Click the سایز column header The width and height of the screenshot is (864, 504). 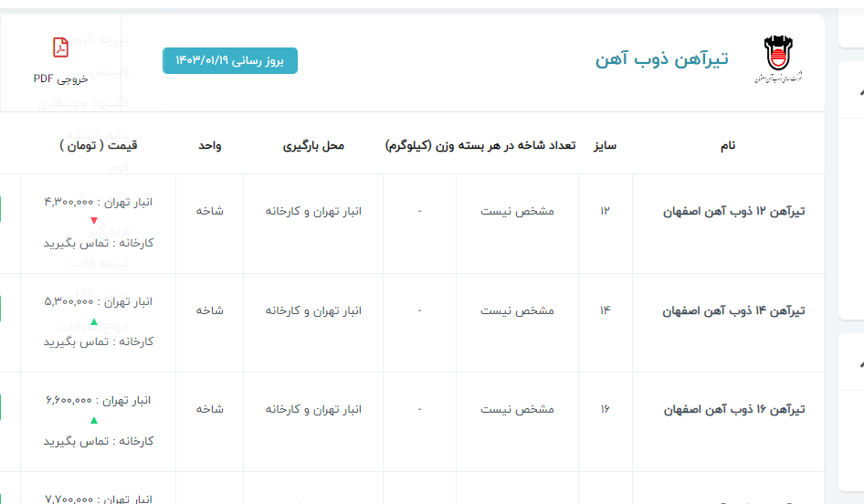(x=606, y=145)
